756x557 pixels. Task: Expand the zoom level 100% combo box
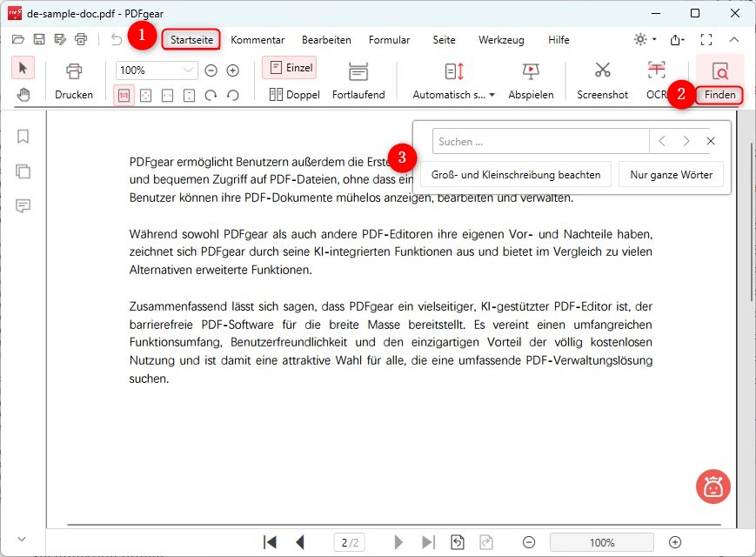click(157, 70)
